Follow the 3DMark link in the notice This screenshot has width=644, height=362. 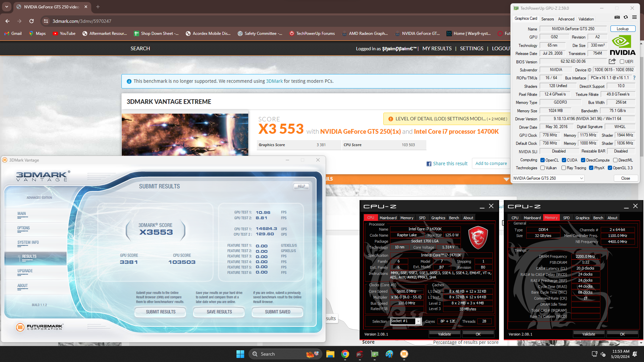tap(274, 81)
